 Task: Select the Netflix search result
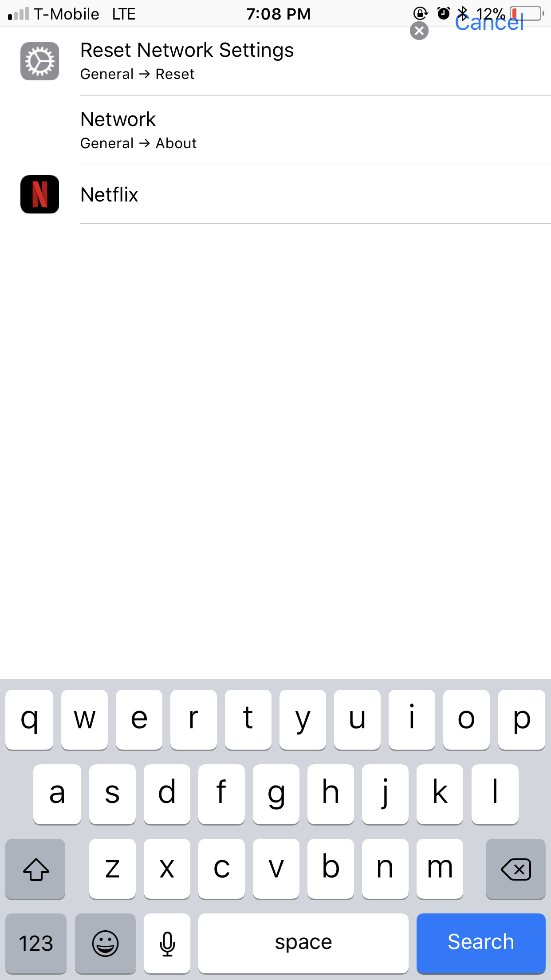tap(275, 194)
